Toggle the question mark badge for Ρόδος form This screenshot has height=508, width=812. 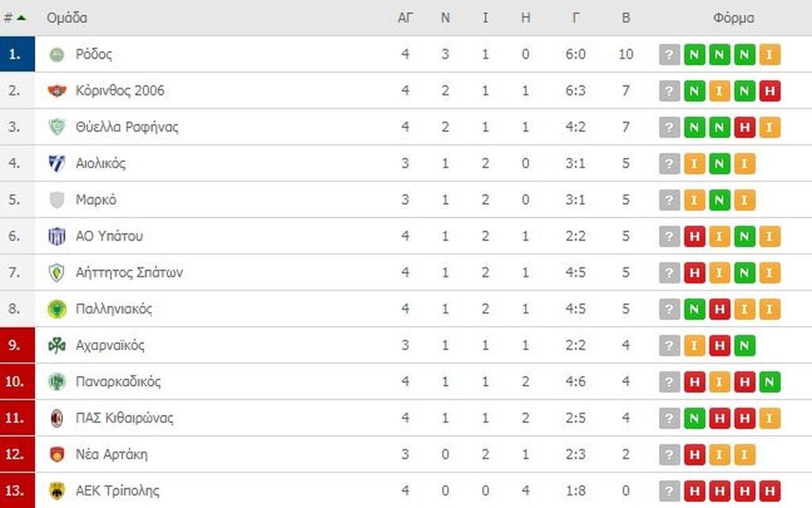pos(668,54)
